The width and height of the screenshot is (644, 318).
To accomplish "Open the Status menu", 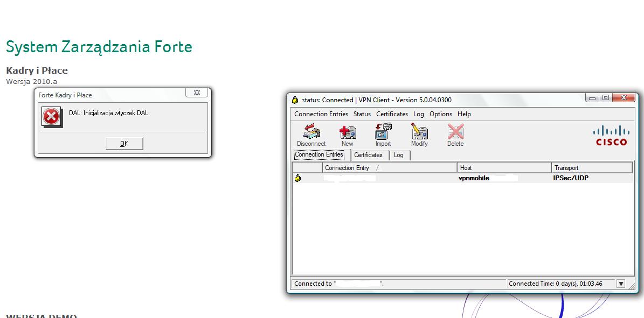I will tap(362, 114).
